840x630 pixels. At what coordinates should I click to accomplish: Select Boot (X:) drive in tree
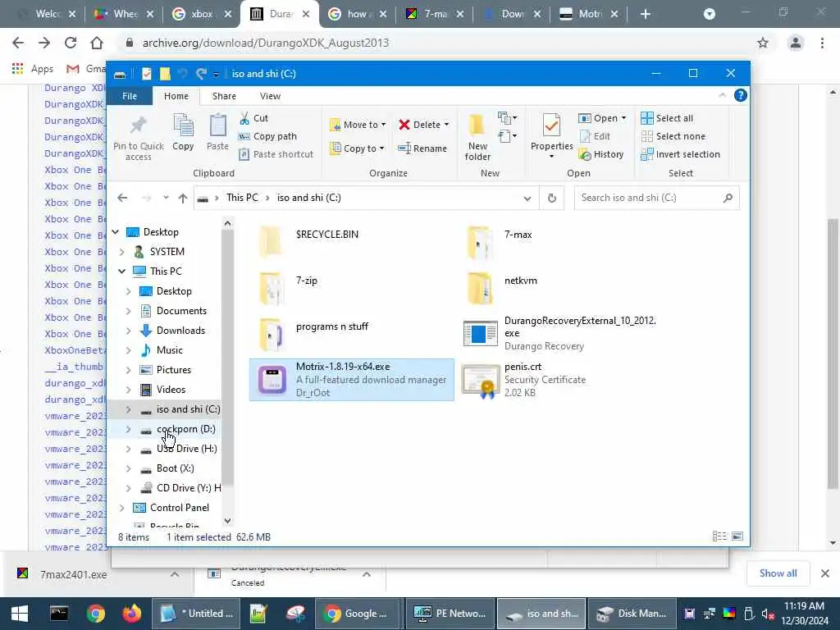coord(176,468)
